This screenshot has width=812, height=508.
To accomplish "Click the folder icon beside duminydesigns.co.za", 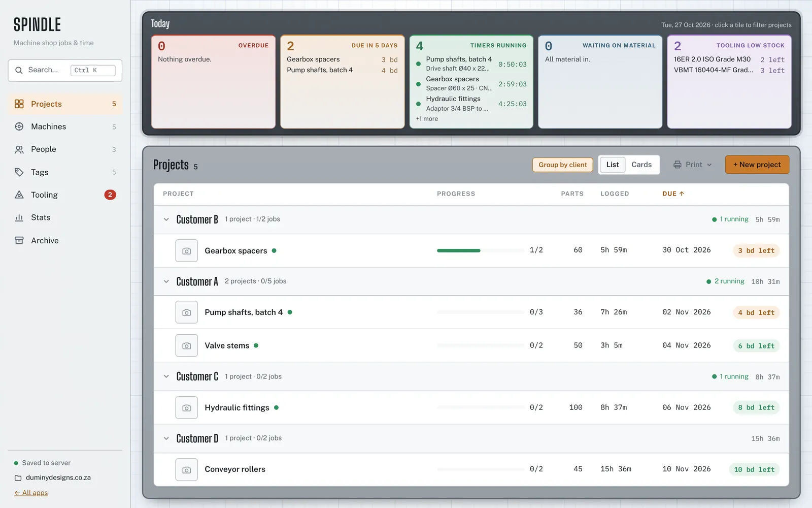I will coord(18,478).
